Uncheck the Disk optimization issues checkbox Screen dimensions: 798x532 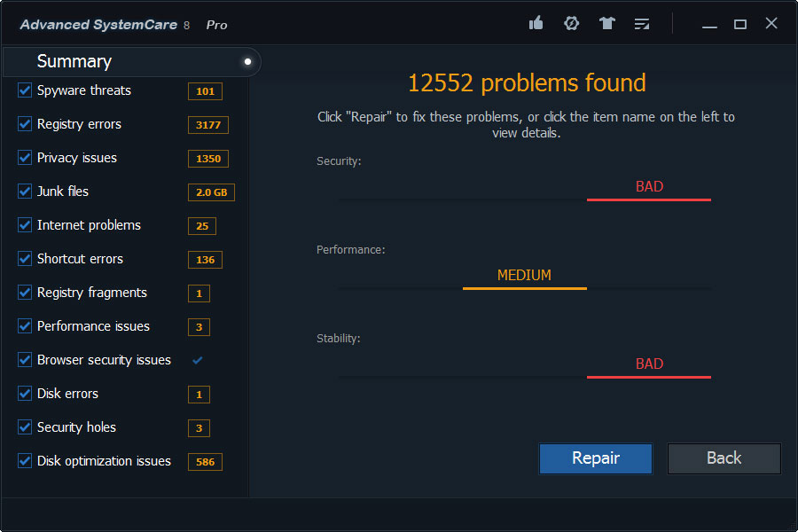(25, 461)
